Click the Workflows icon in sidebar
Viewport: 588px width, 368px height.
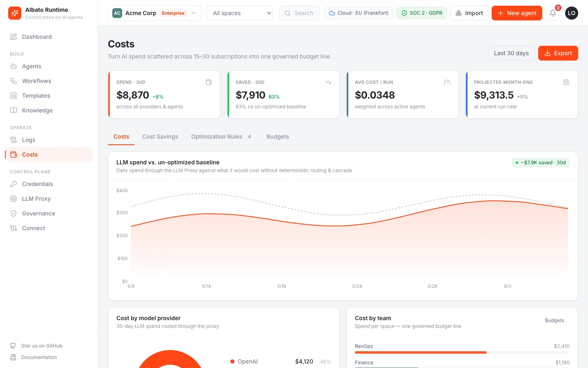pyautogui.click(x=13, y=81)
